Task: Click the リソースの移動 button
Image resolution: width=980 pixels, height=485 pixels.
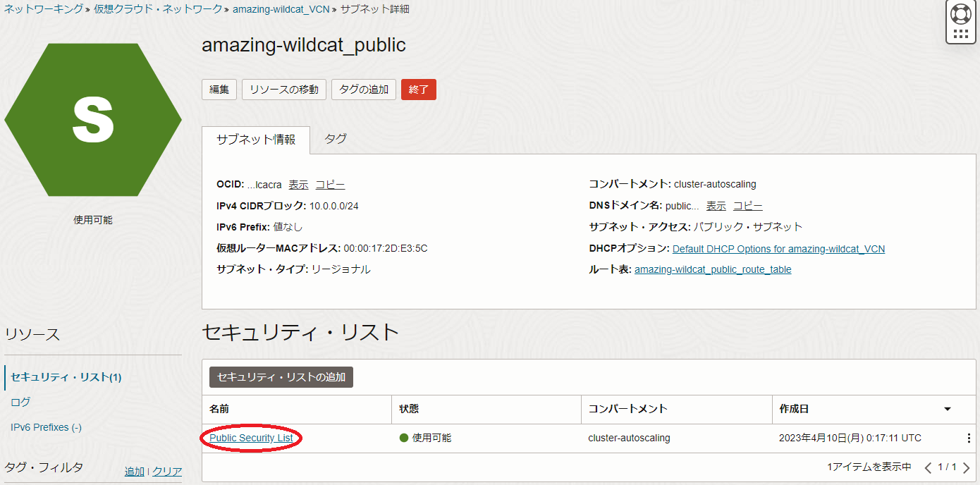Action: 284,90
